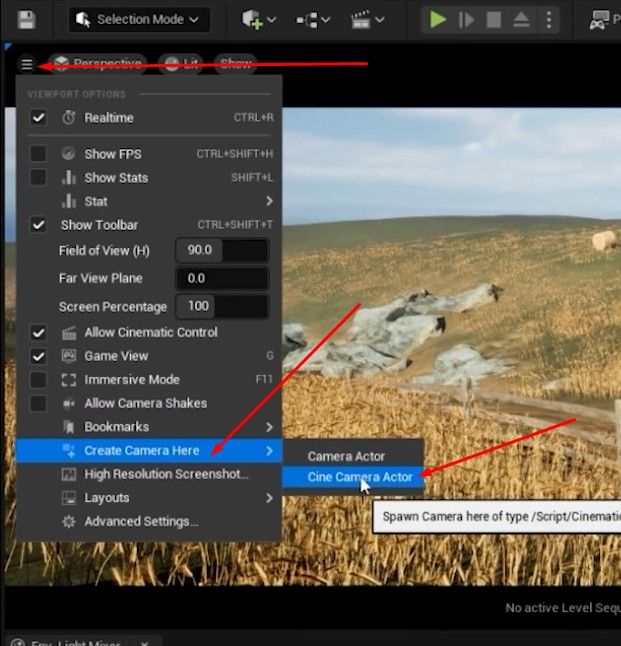Open the add content cube-plus dropdown
Image resolution: width=621 pixels, height=646 pixels.
coord(259,19)
